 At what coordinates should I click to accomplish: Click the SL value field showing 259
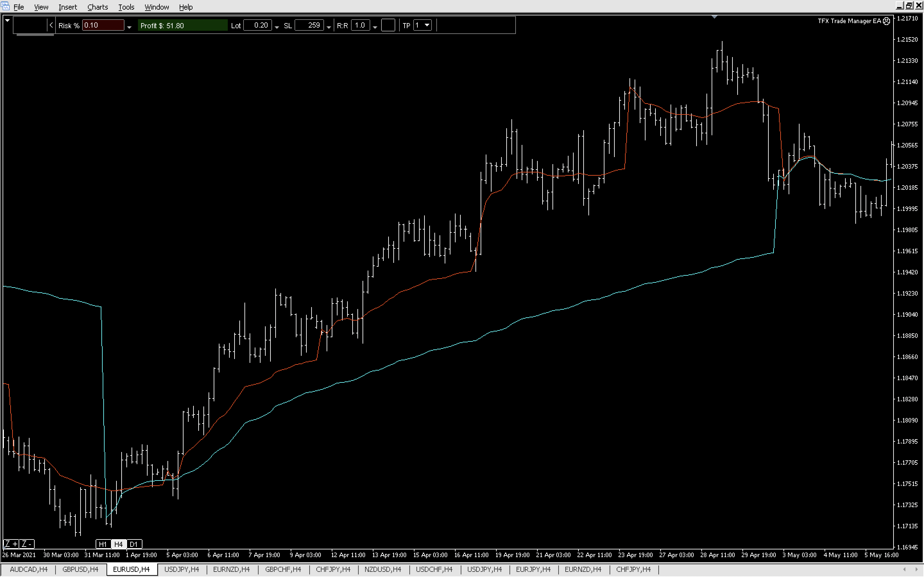pyautogui.click(x=309, y=25)
